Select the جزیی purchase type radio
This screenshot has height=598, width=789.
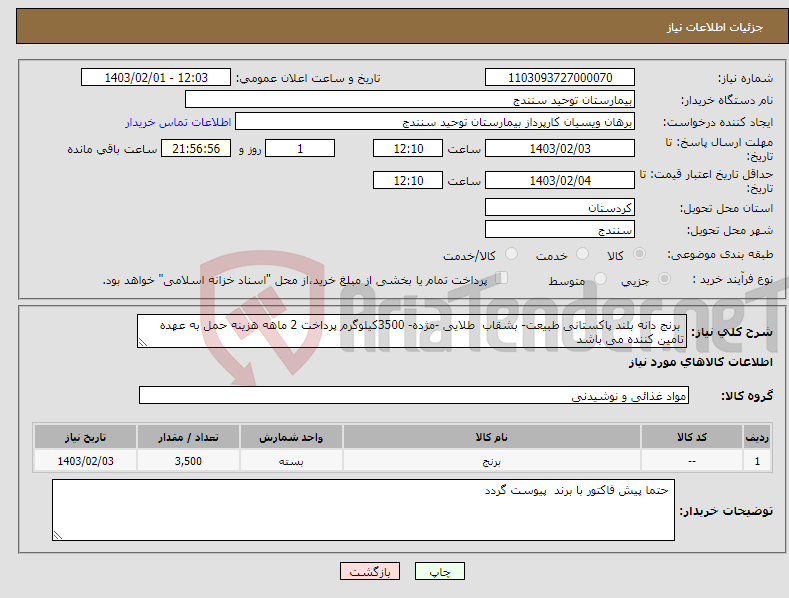click(664, 278)
